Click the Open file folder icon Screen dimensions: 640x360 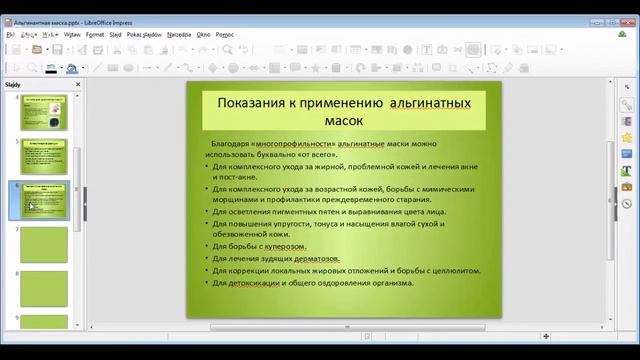[37, 50]
